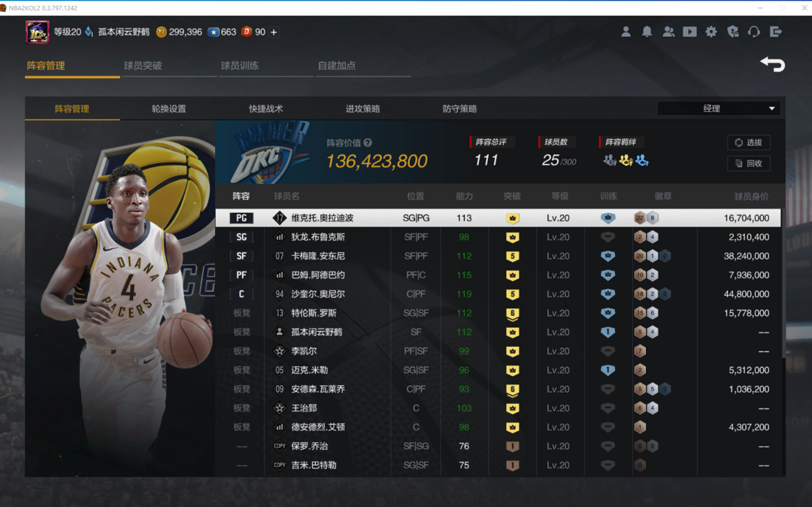The height and width of the screenshot is (507, 812).
Task: Click the first lineup chemistry icon
Action: pos(610,160)
